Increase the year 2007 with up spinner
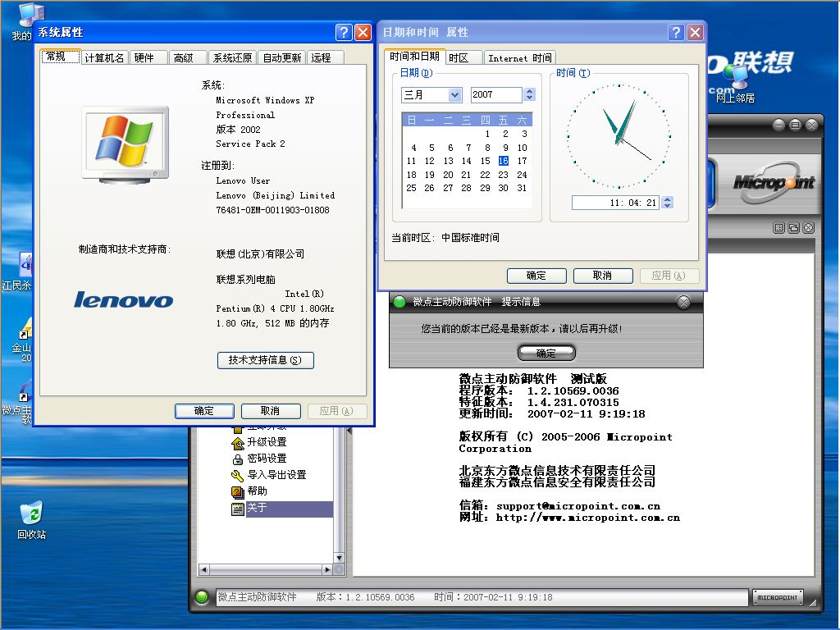Screen dimensions: 840x630 530,91
